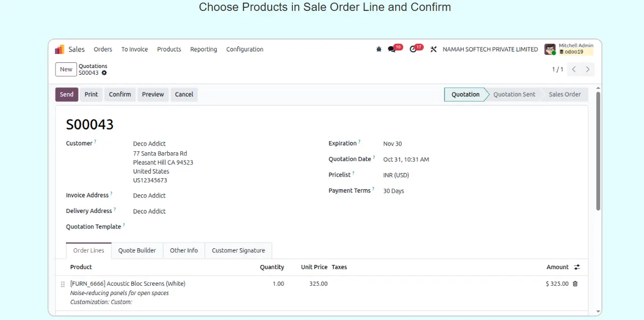Open the chat messages icon

click(392, 49)
